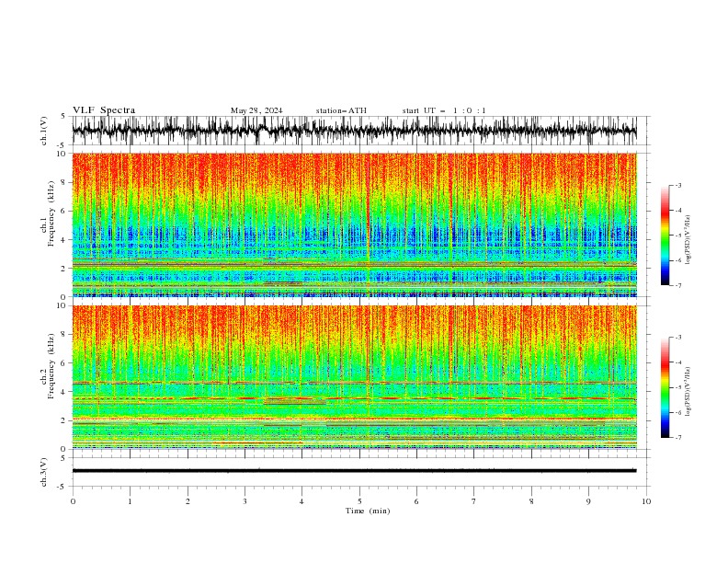This screenshot has width=728, height=563.
Task: Click the "ch.3(V)" axis label
Action: tap(44, 472)
